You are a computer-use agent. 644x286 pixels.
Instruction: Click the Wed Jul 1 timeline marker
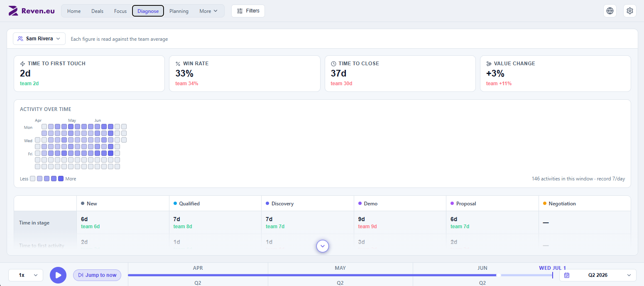[552, 268]
